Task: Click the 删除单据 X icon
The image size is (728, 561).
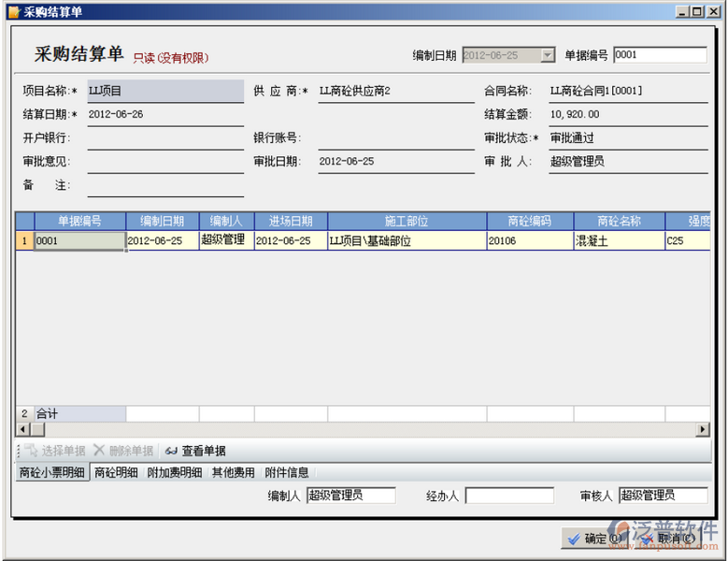Action: [x=99, y=450]
